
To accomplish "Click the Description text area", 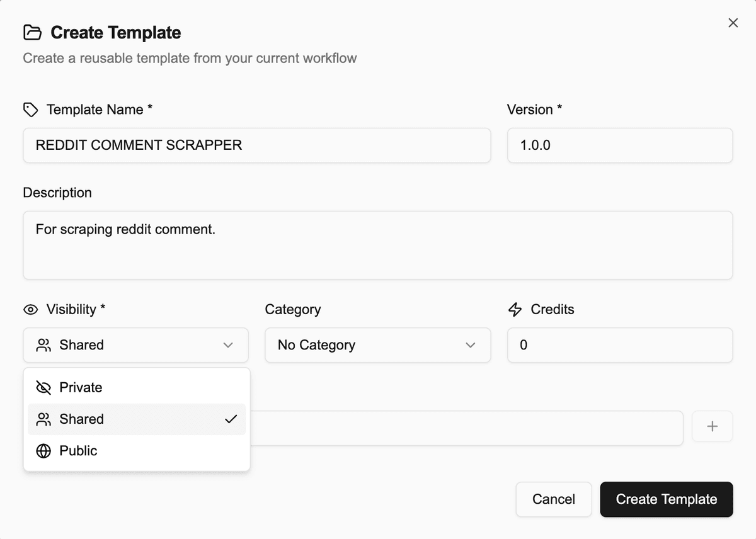I will [x=377, y=245].
